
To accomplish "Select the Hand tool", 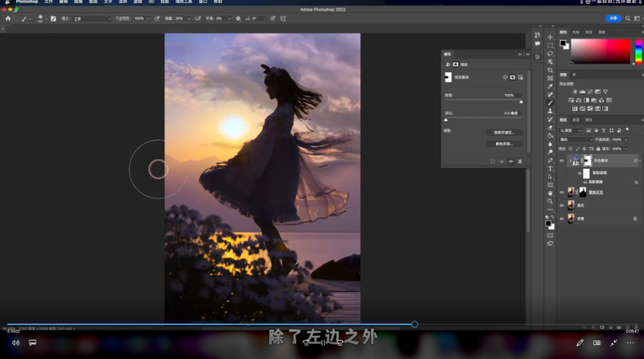I will tap(550, 193).
